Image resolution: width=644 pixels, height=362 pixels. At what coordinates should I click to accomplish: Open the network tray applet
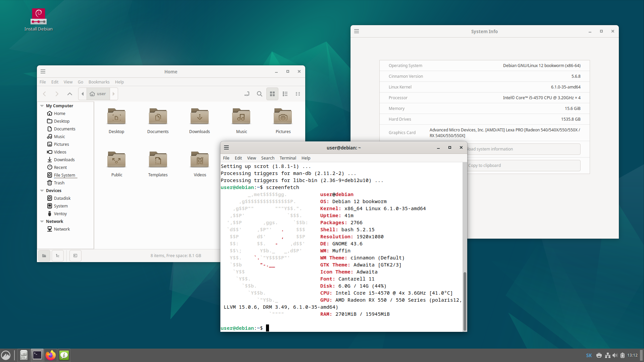click(607, 356)
